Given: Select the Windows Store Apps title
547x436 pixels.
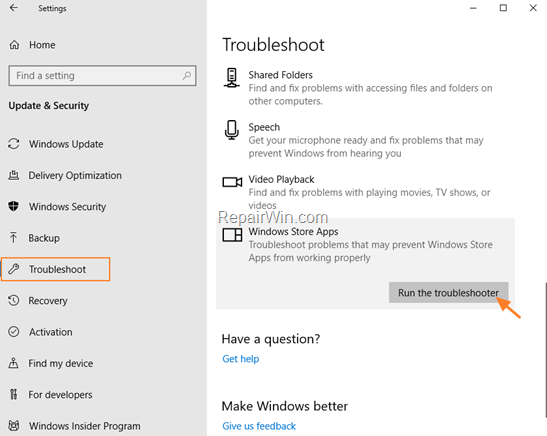Looking at the screenshot, I should [x=293, y=232].
